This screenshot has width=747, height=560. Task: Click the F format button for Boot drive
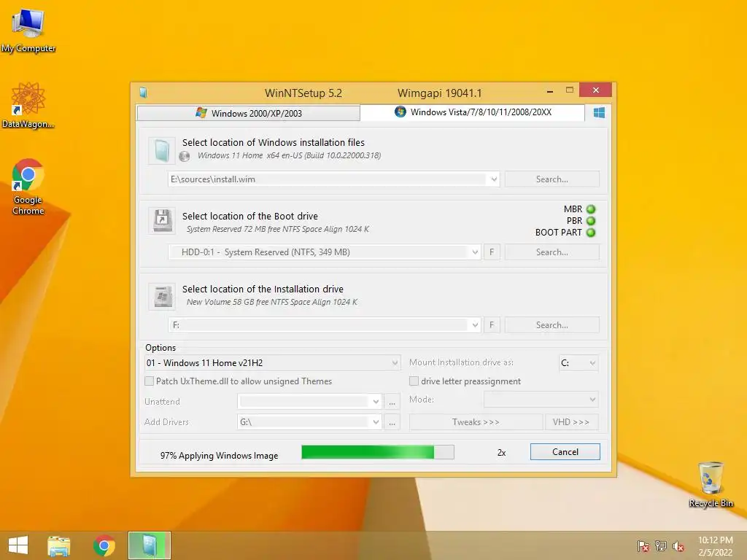[492, 252]
